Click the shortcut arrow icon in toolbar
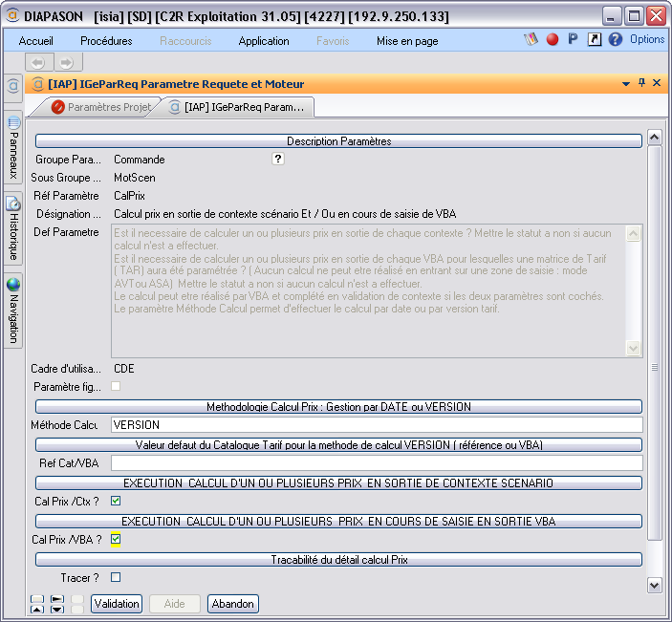The width and height of the screenshot is (672, 622). [x=594, y=40]
